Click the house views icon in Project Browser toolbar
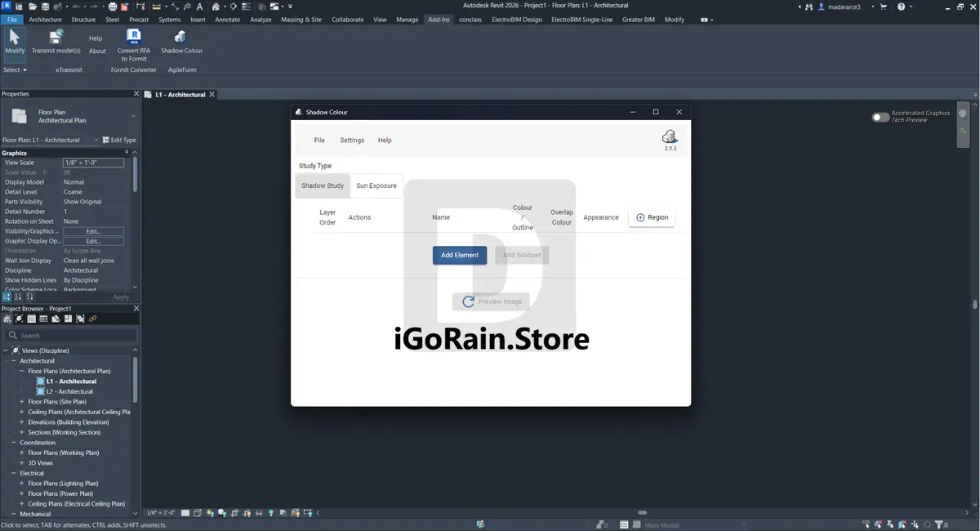This screenshot has height=531, width=980. pos(7,319)
